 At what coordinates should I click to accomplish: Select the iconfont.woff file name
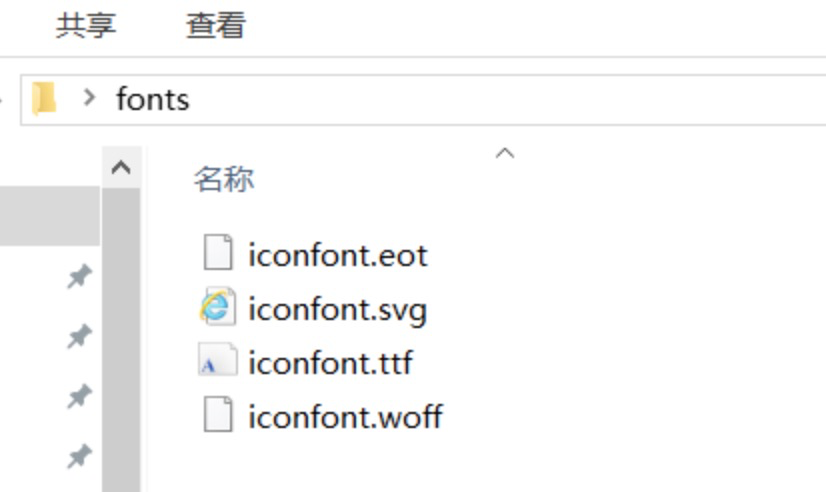(x=345, y=416)
